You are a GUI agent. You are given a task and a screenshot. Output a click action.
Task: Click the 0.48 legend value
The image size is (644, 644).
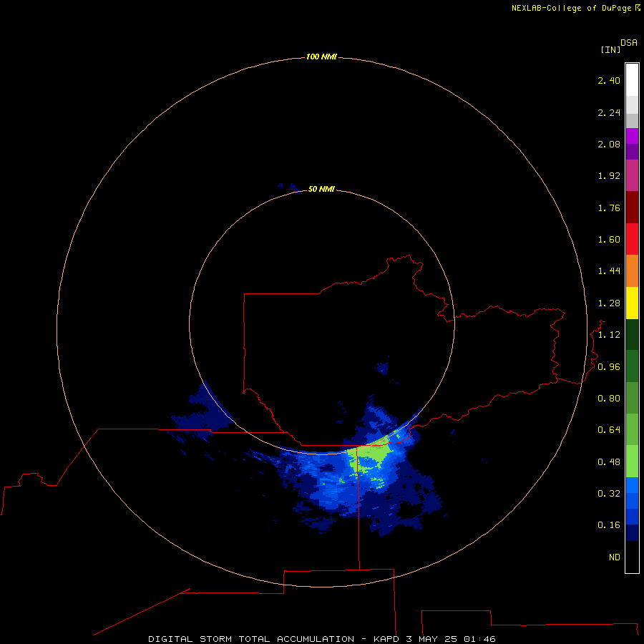point(609,462)
